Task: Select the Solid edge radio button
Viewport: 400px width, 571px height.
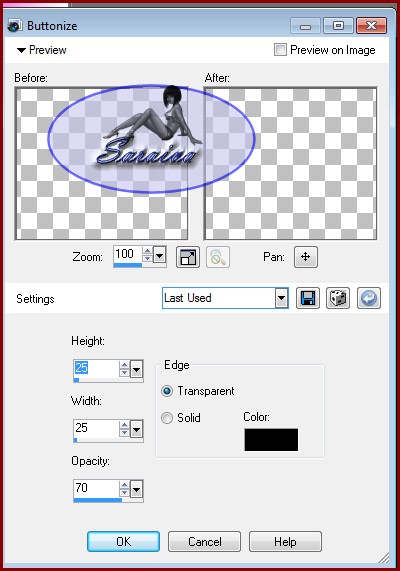Action: tap(167, 418)
